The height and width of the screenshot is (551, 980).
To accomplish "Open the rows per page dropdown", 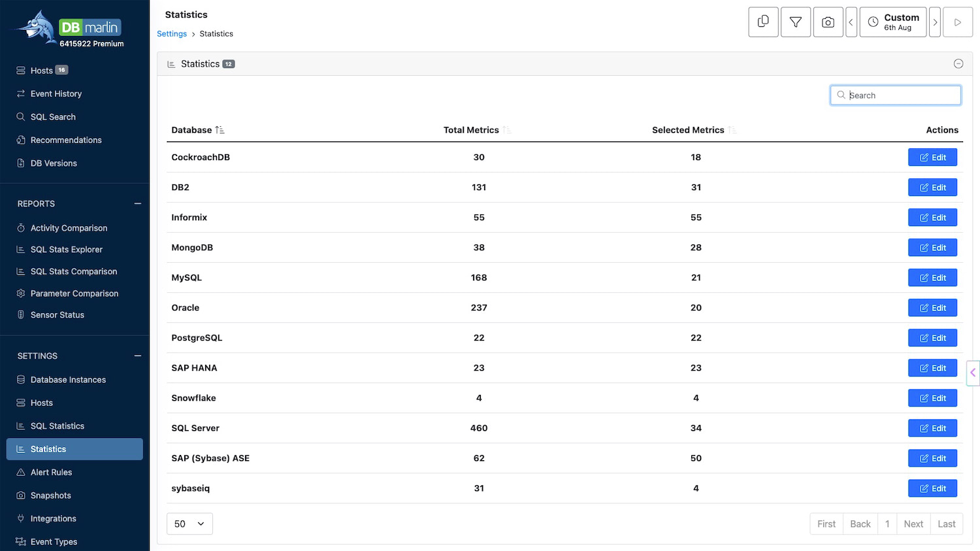I will coord(189,524).
